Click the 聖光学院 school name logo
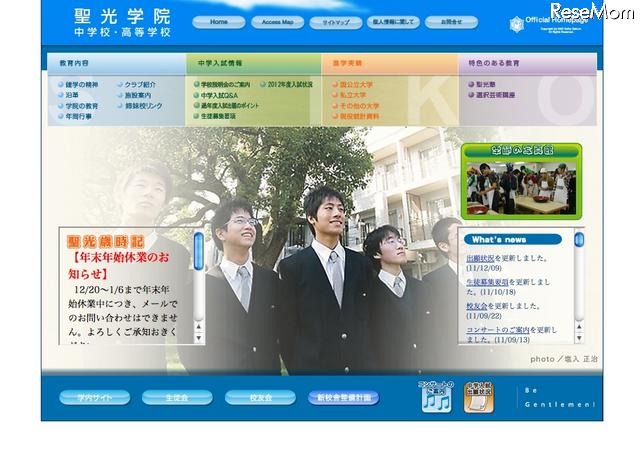The width and height of the screenshot is (640, 453). click(121, 23)
